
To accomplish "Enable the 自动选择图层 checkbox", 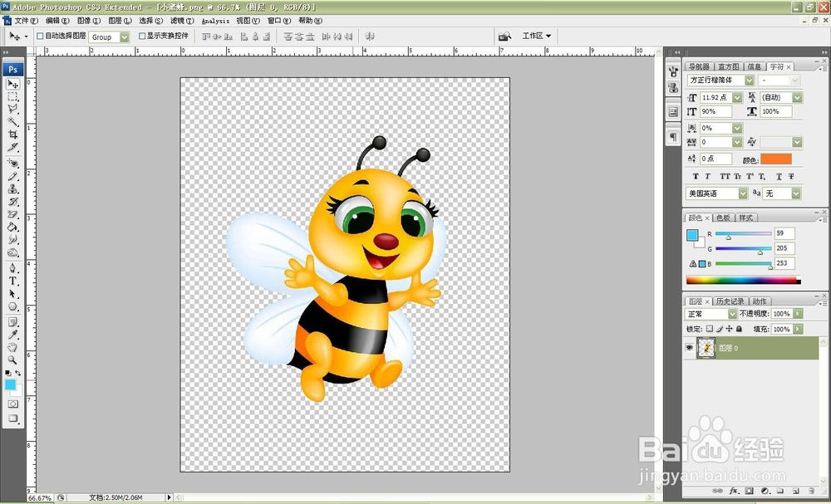I will 40,36.
